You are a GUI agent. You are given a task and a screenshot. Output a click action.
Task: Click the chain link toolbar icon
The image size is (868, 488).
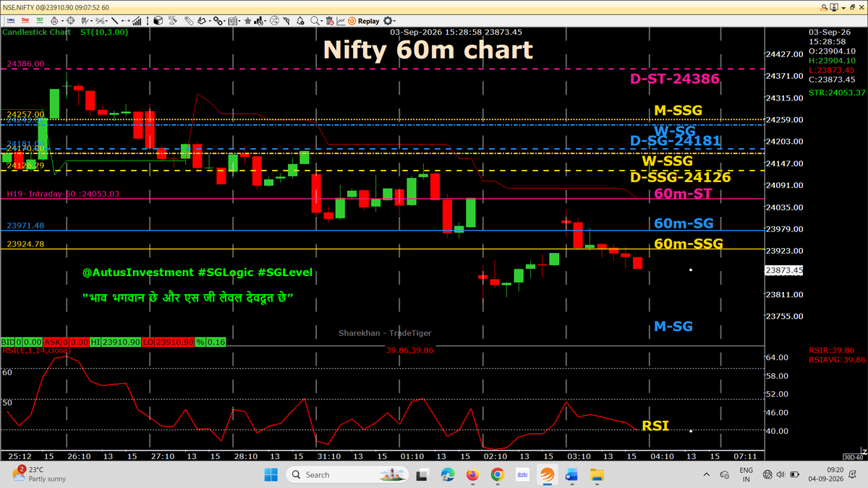click(218, 21)
